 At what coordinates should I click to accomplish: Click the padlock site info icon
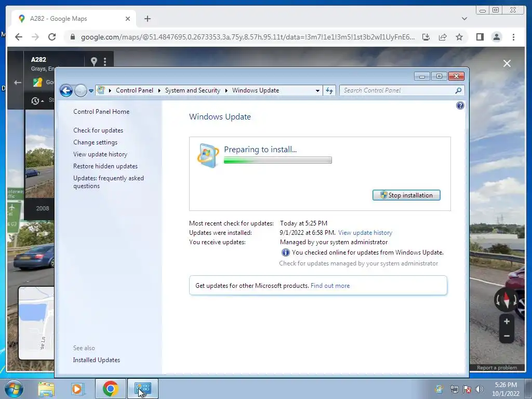[72, 37]
